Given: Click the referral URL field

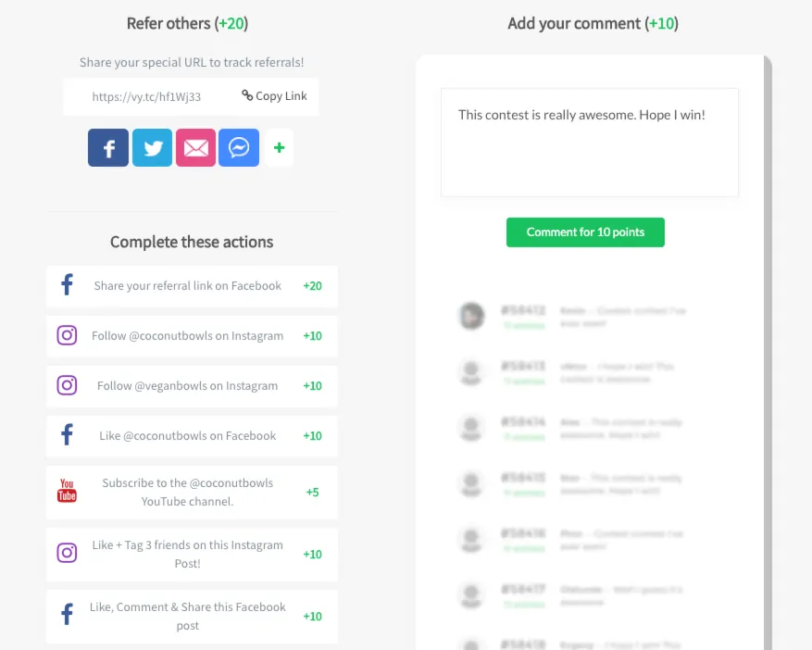Looking at the screenshot, I should [146, 97].
